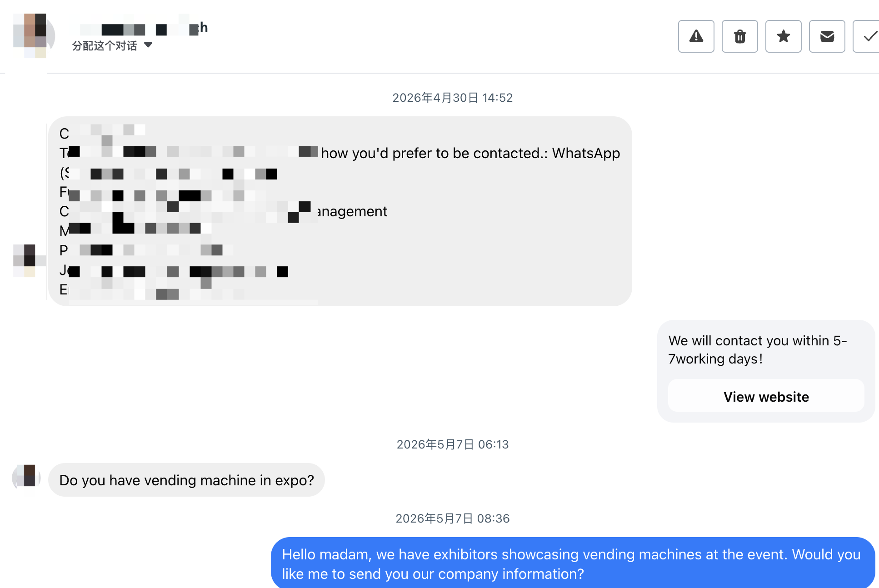Screen dimensions: 879x588
Task: Mark conversation as unread via envelope icon
Action: click(x=827, y=36)
